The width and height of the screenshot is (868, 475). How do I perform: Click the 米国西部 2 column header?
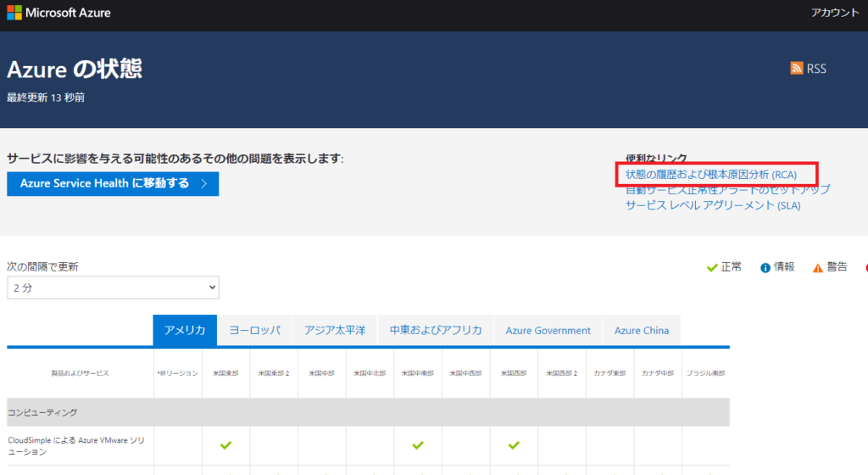click(x=561, y=373)
